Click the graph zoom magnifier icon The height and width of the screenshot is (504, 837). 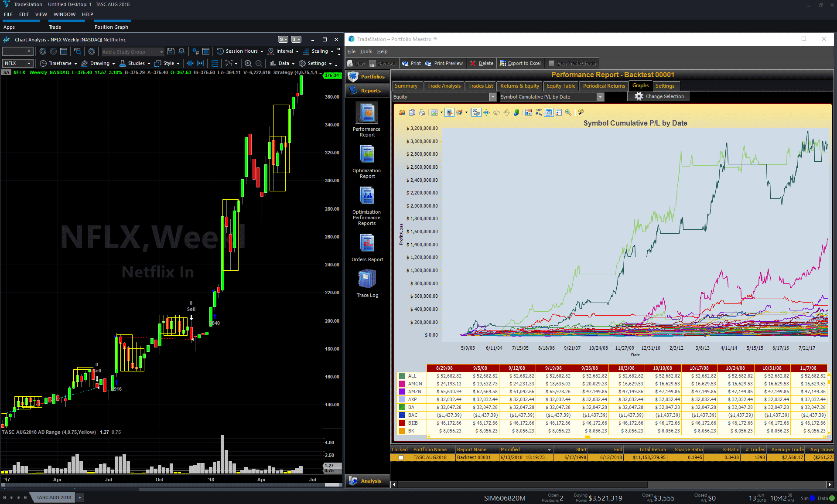tap(568, 112)
